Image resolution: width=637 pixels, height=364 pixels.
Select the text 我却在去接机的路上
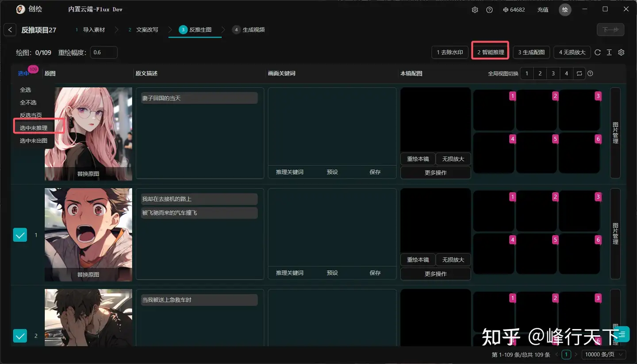pyautogui.click(x=167, y=199)
